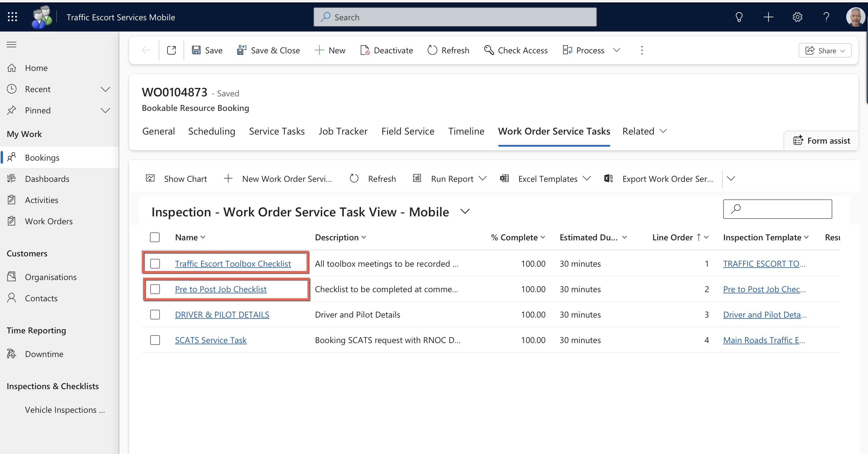Click the subgrid search field
The image size is (868, 454).
(x=777, y=209)
